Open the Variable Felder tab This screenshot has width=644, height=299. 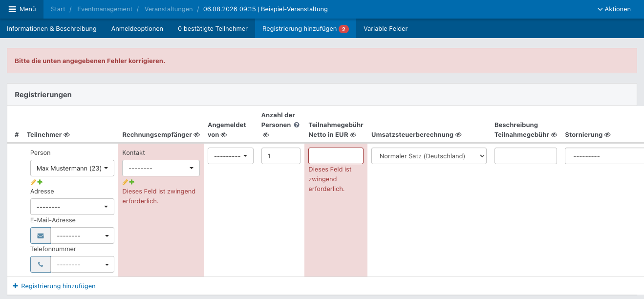pos(385,28)
